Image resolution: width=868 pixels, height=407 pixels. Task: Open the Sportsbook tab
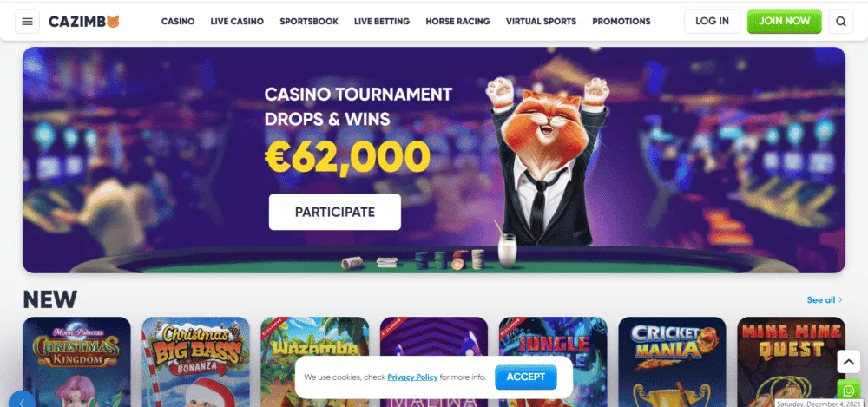coord(309,22)
